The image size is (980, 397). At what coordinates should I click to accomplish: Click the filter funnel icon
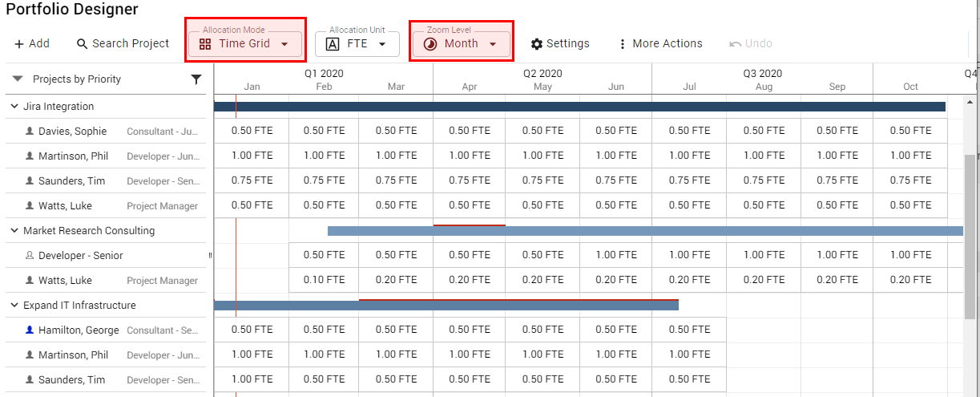(196, 79)
